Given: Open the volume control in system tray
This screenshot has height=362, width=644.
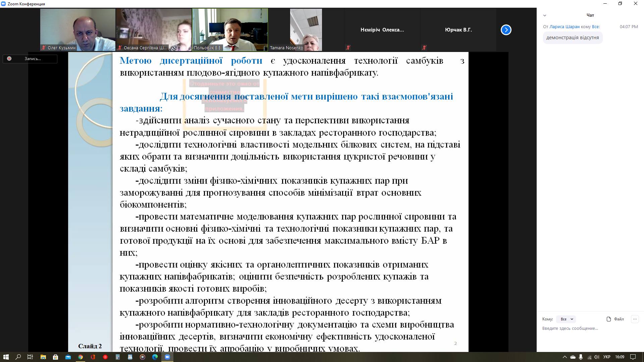Looking at the screenshot, I should tap(597, 357).
